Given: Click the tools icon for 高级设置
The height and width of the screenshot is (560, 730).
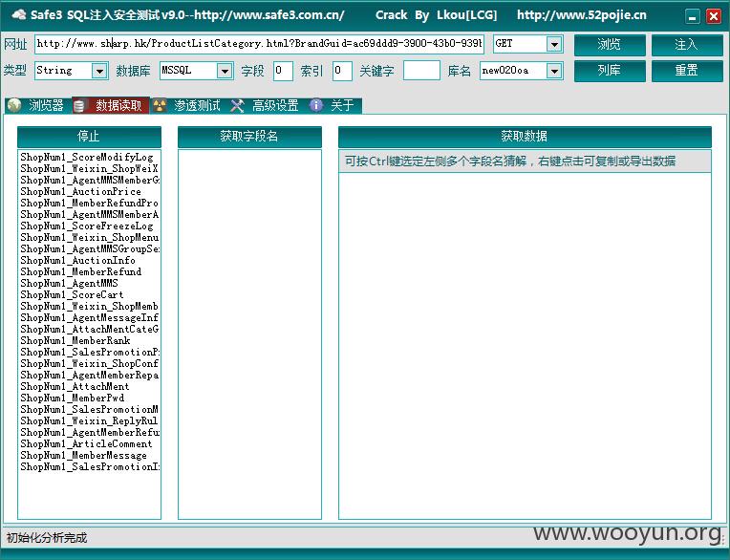Looking at the screenshot, I should pyautogui.click(x=237, y=106).
